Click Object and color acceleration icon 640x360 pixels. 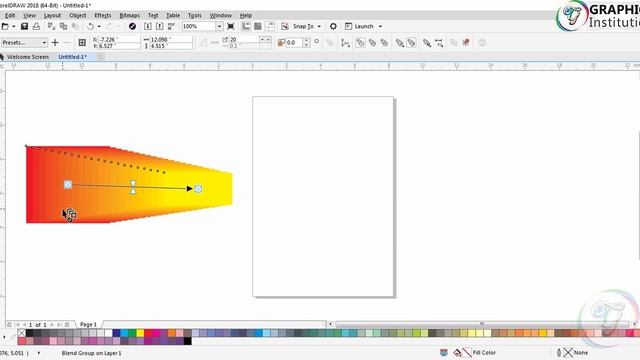[400, 42]
